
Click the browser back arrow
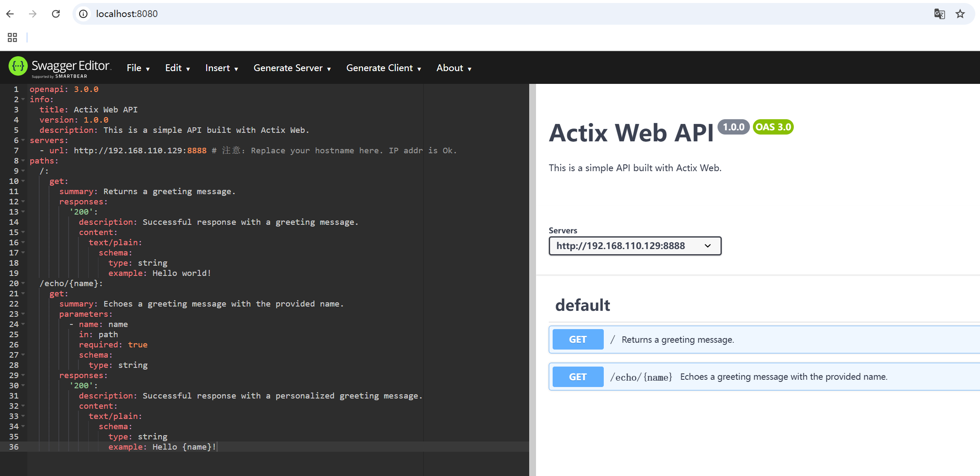pyautogui.click(x=10, y=14)
